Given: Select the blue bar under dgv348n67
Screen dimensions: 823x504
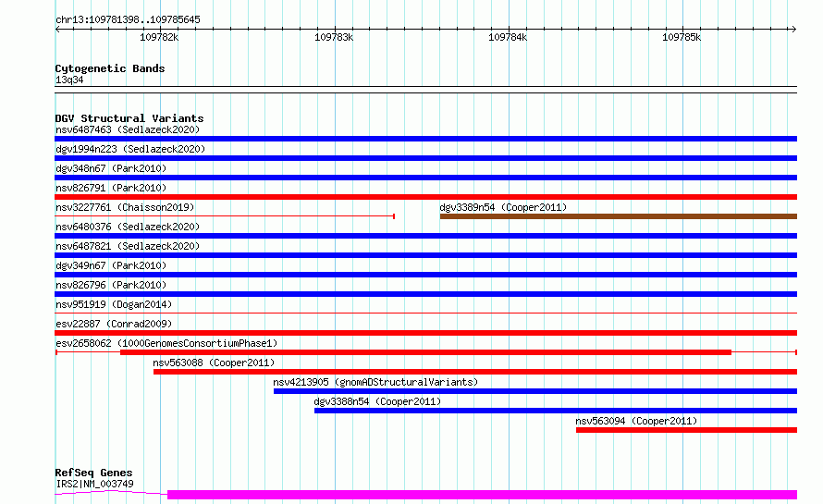Looking at the screenshot, I should tap(425, 178).
